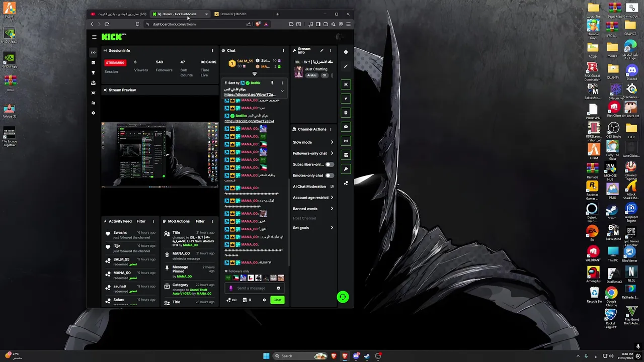Open the discord.gg link in BotRix chat message

(x=249, y=121)
